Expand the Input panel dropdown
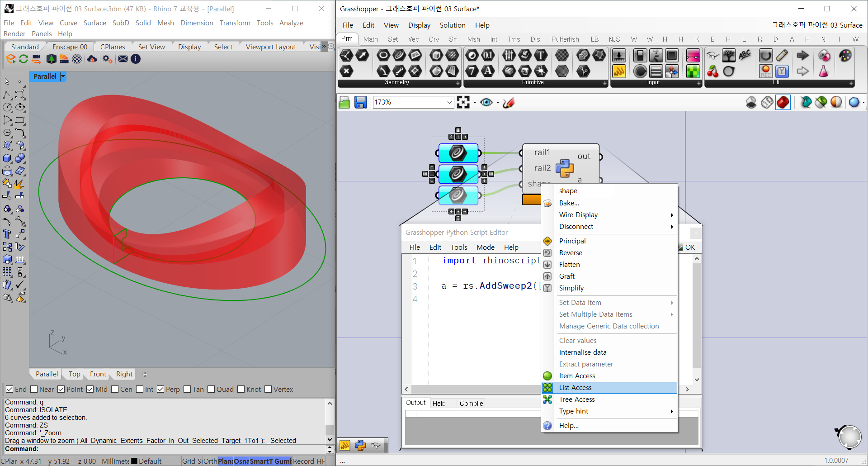This screenshot has height=466, width=868. pos(699,83)
